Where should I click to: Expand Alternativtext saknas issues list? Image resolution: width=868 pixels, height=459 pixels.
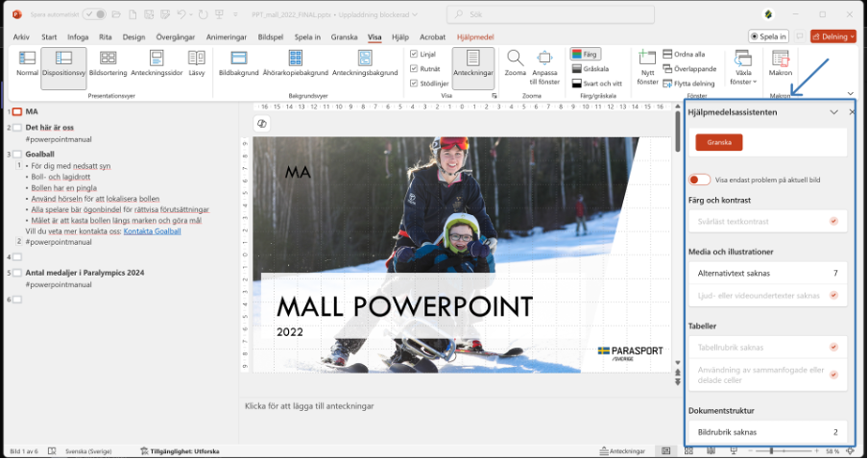click(x=767, y=273)
